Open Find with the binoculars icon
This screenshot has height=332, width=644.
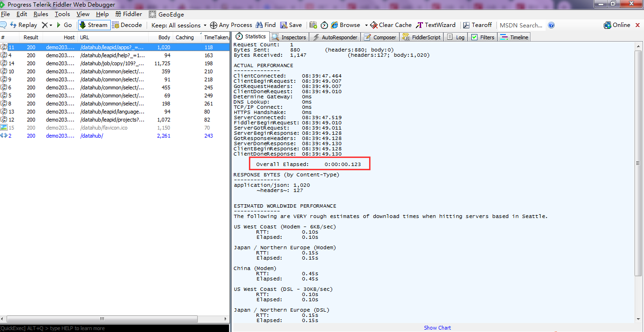(x=265, y=25)
